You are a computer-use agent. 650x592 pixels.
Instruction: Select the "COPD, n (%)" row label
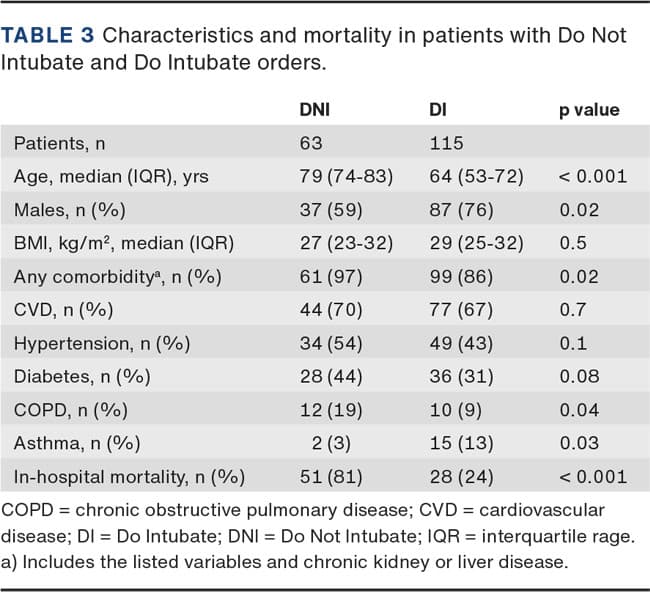69,410
